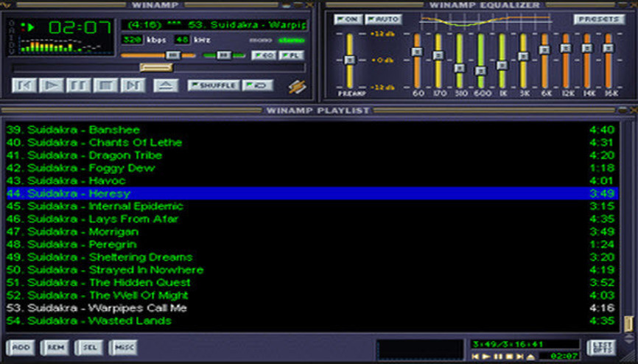Image resolution: width=638 pixels, height=364 pixels.
Task: Click playing track 53 Warpipes Call Me
Action: pos(312,308)
